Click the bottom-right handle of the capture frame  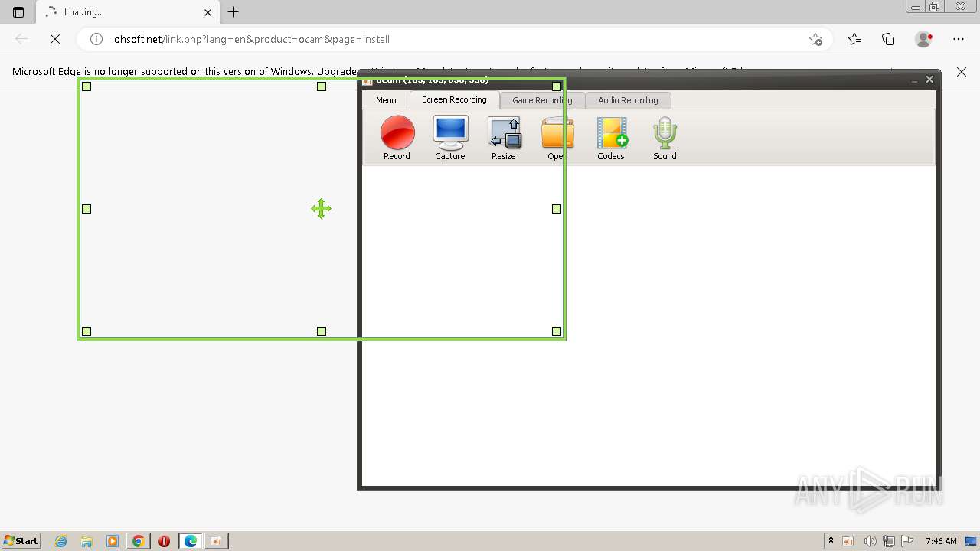click(x=557, y=331)
